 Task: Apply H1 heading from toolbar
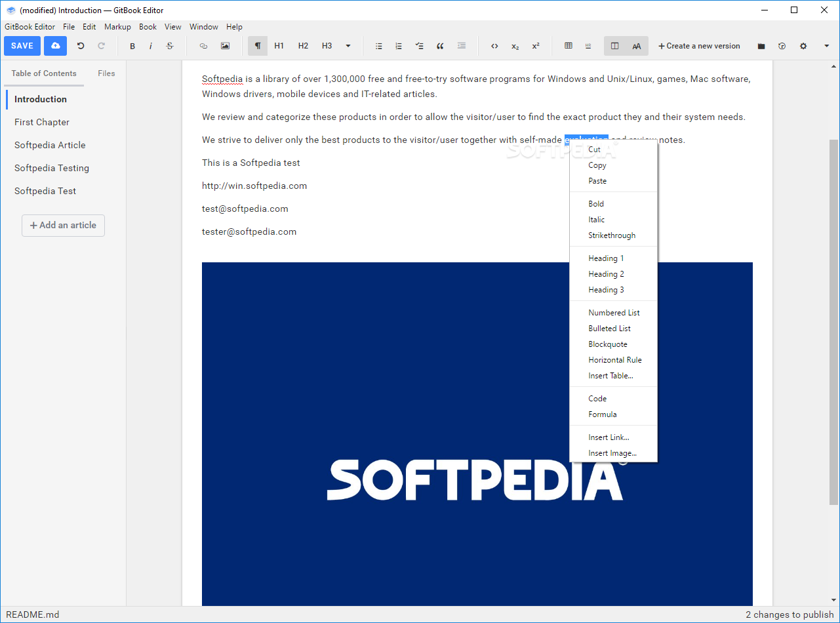(x=279, y=46)
